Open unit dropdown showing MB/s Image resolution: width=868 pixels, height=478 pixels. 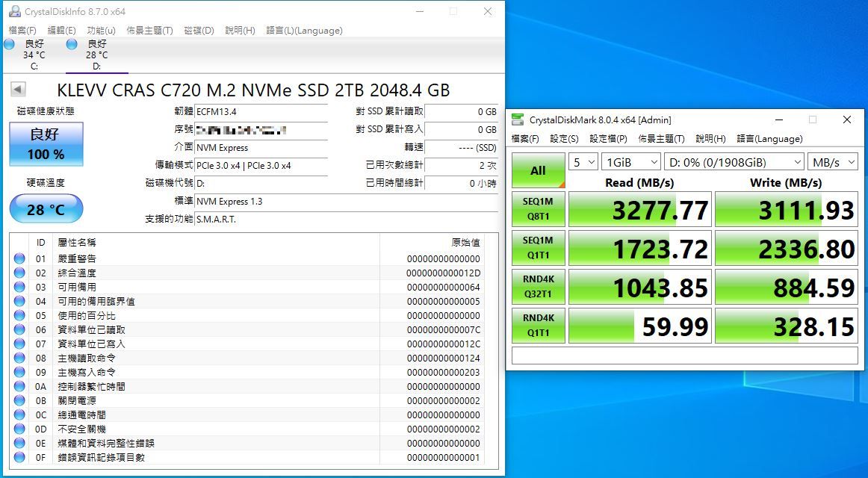point(833,162)
